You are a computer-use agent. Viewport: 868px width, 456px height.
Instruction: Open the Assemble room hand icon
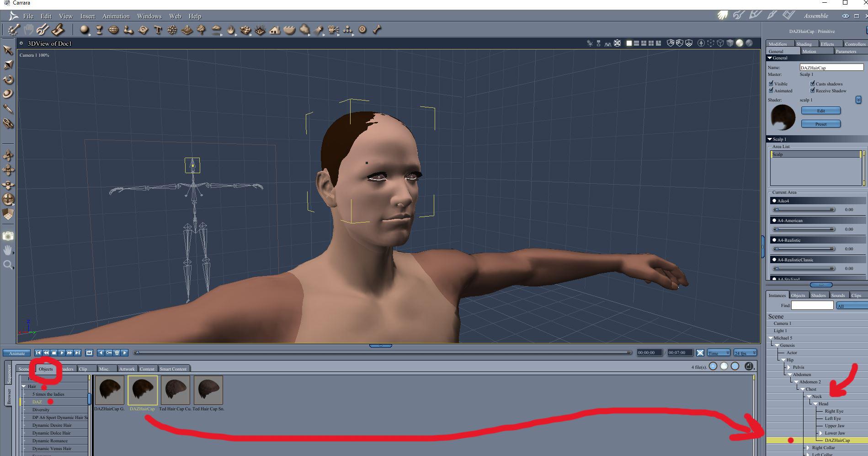pos(722,16)
